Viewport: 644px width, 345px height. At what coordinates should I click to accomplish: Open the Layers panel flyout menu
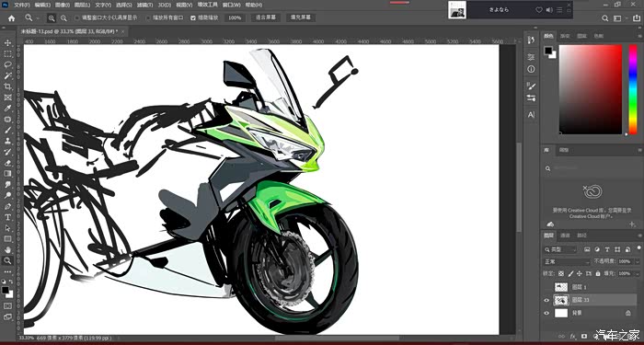639,236
